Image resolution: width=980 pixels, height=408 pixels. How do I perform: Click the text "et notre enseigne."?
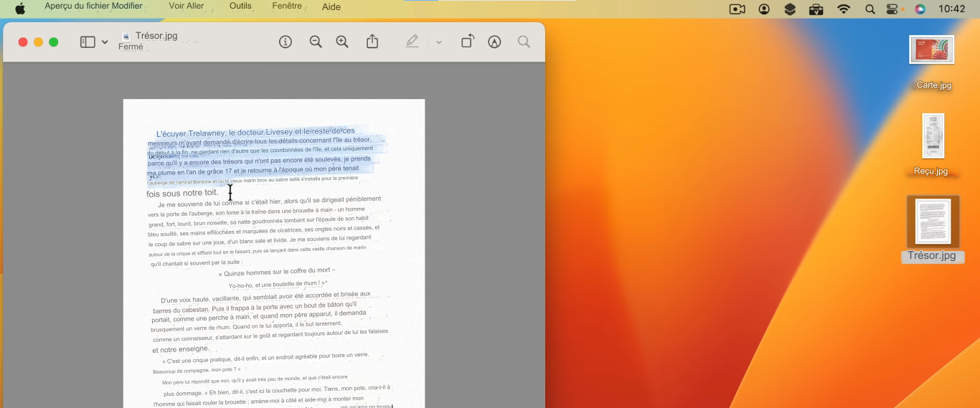181,350
